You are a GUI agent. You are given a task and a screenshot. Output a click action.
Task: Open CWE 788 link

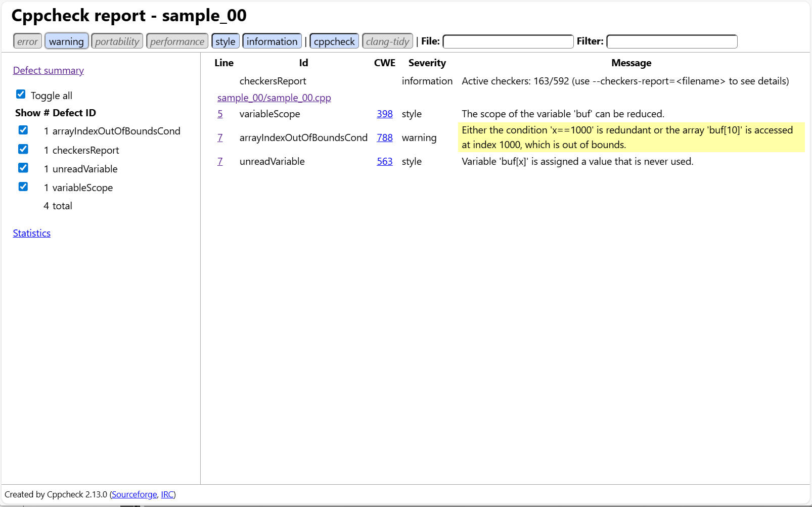click(x=385, y=137)
